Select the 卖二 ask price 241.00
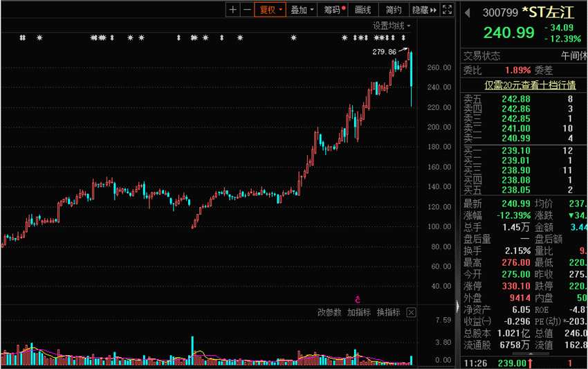Image resolution: width=588 pixels, height=369 pixels. (x=516, y=128)
